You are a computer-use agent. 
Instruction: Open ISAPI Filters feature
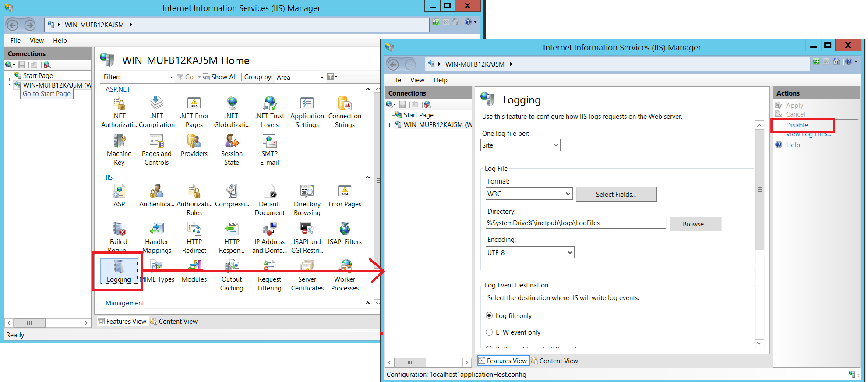pyautogui.click(x=345, y=234)
